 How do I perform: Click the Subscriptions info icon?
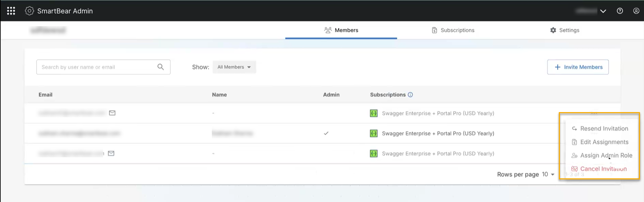click(x=410, y=95)
